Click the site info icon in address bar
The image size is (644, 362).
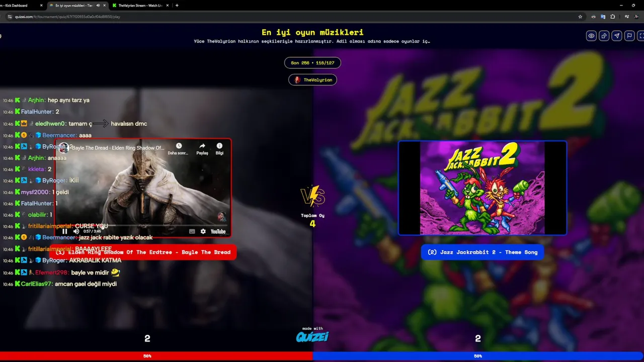(x=10, y=17)
